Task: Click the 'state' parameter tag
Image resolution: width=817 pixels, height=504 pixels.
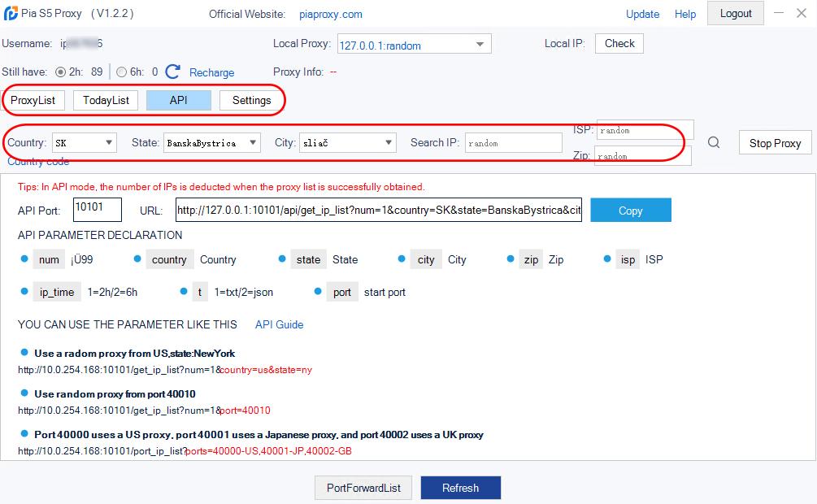Action: [x=308, y=259]
